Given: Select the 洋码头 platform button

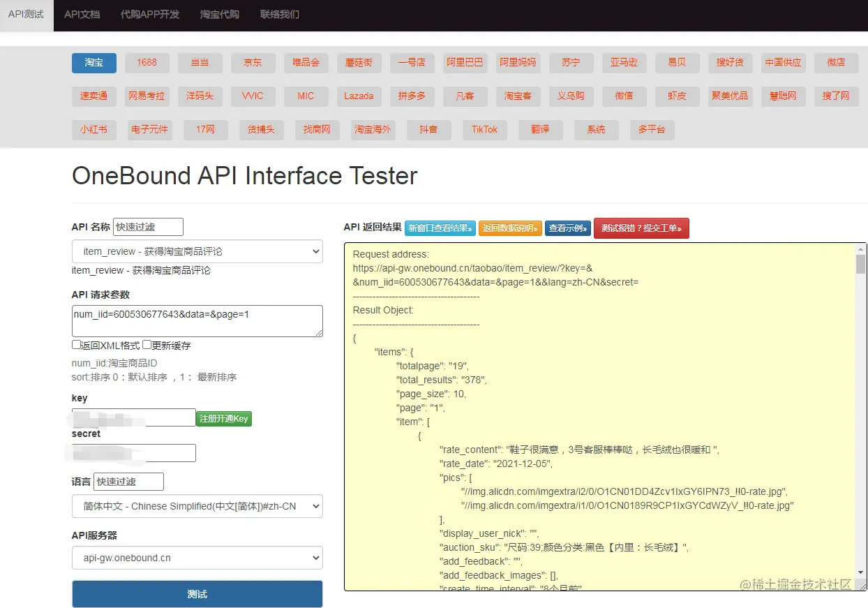Looking at the screenshot, I should pyautogui.click(x=200, y=96).
